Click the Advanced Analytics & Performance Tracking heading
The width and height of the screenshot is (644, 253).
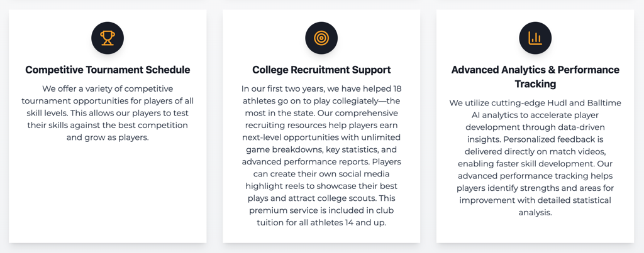pyautogui.click(x=535, y=77)
